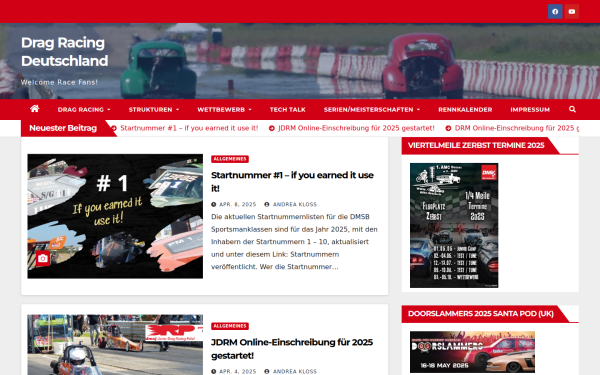
Task: Click Doorslammers 2025 Santa Pod (UK) heading
Action: 481,314
